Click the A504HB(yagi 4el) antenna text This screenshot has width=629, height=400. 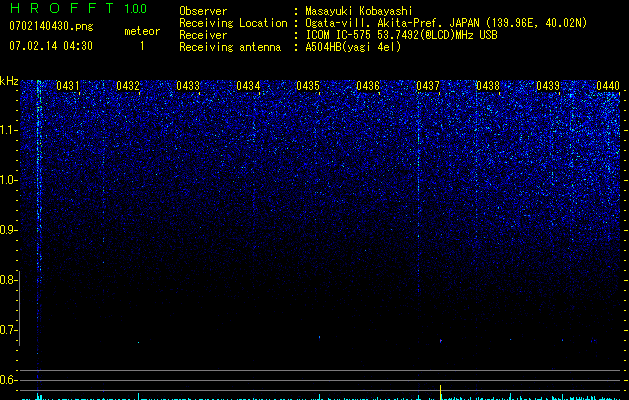coord(353,47)
